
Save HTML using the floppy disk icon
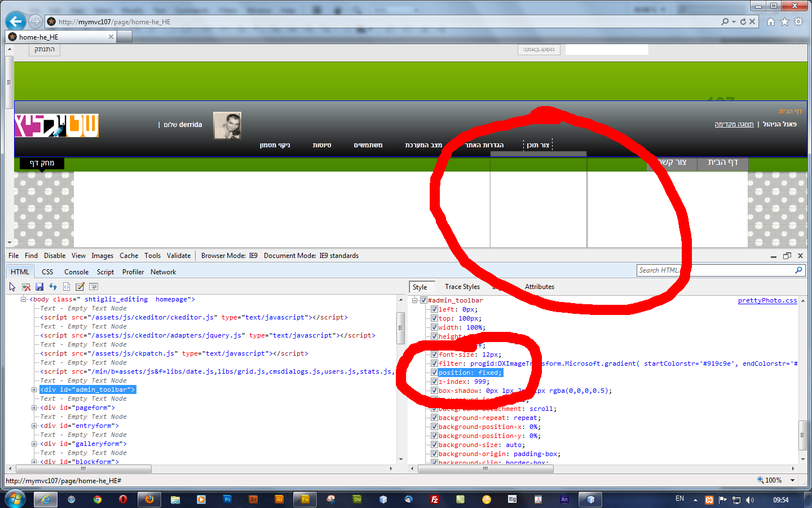point(39,287)
